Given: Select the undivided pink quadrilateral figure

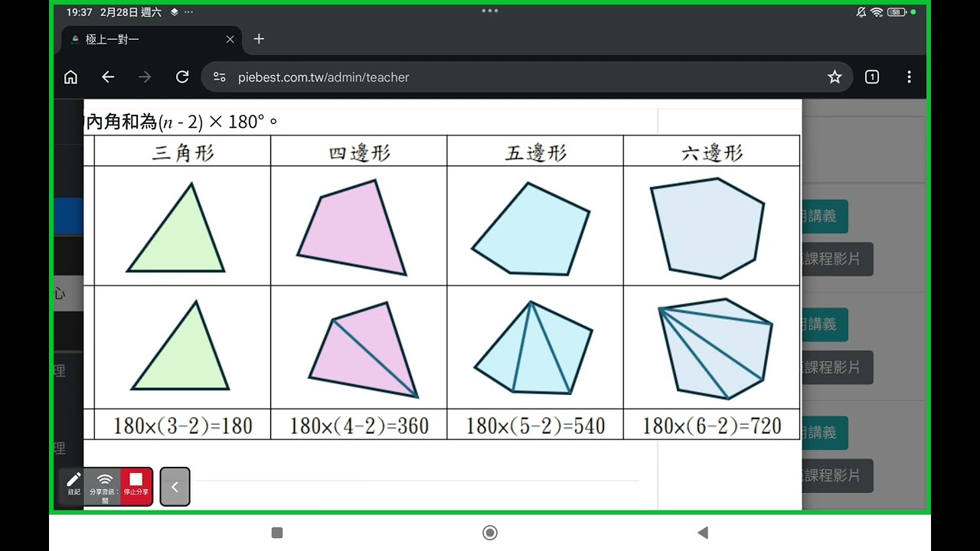Looking at the screenshot, I should [x=351, y=227].
